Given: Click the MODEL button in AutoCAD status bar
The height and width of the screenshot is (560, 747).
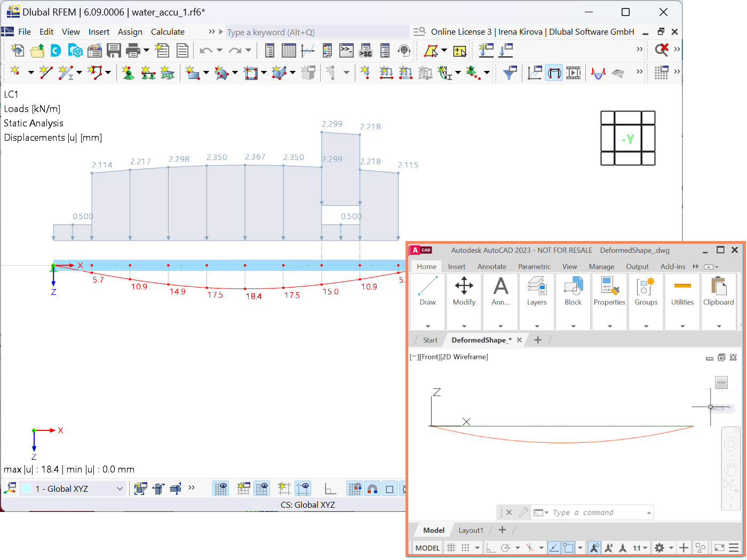Looking at the screenshot, I should click(x=427, y=548).
